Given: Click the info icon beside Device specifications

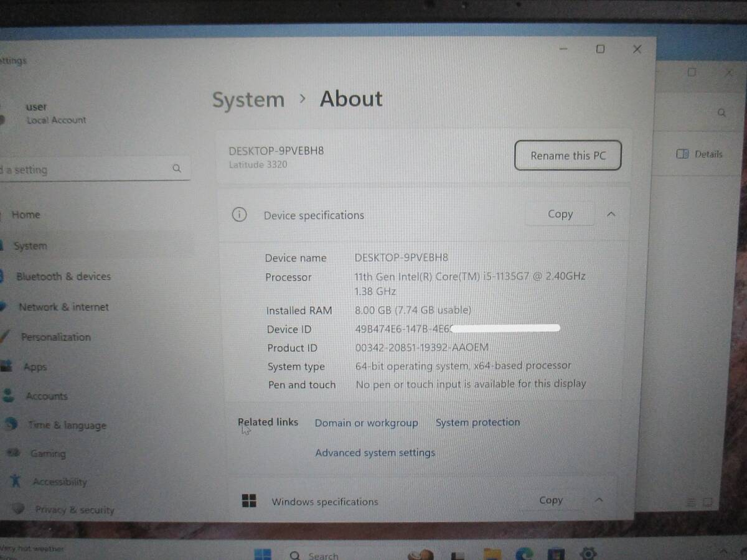Looking at the screenshot, I should point(239,215).
